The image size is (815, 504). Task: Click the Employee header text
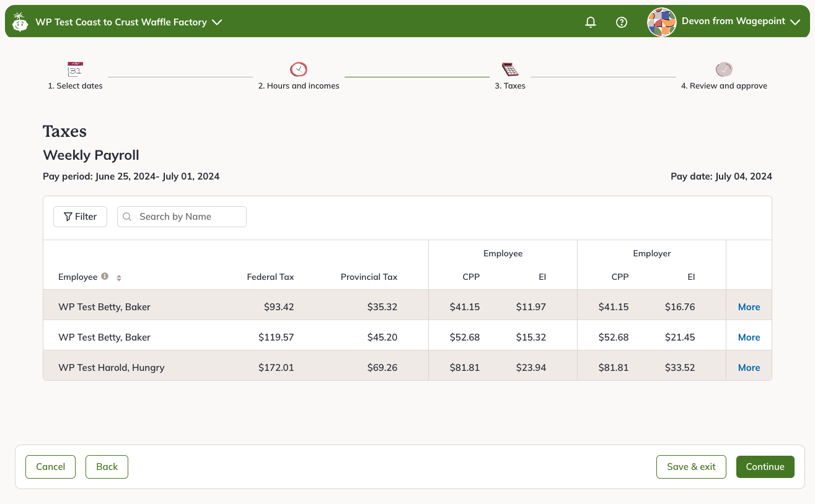[77, 277]
